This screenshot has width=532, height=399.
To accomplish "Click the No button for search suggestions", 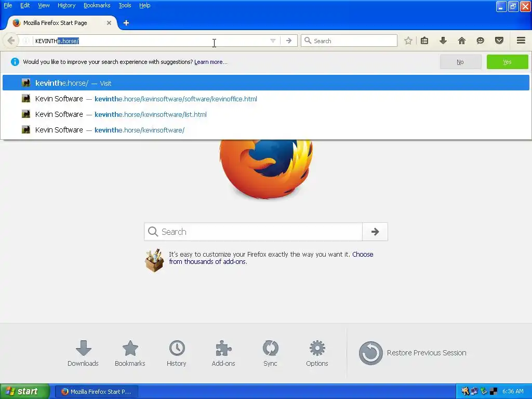I will pos(460,62).
